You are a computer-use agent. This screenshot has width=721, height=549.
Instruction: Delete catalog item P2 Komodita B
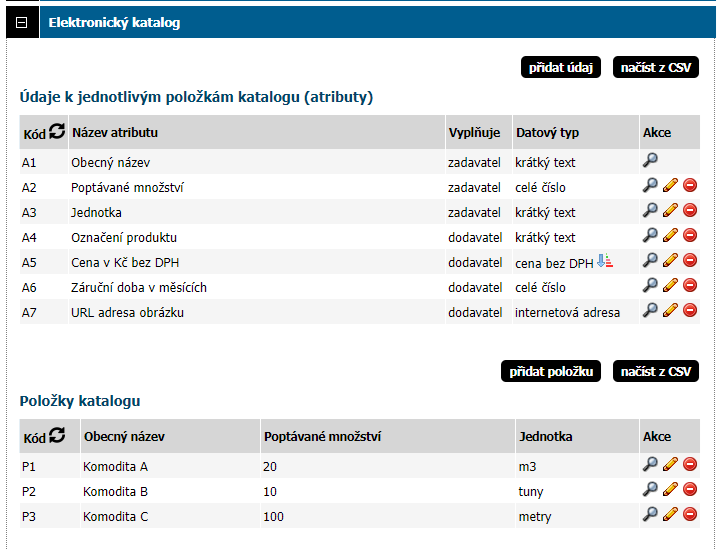[690, 489]
